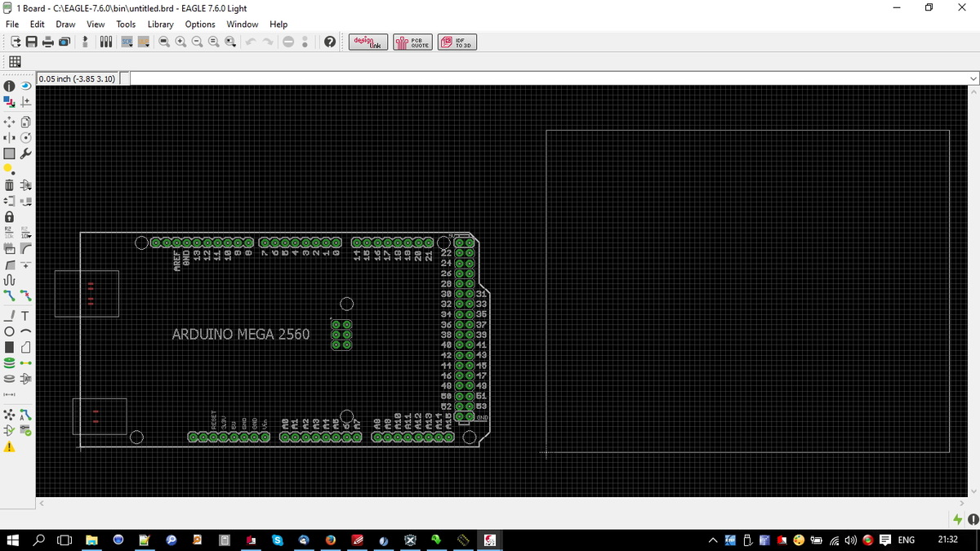Open the Edit menu
Image resolution: width=980 pixels, height=551 pixels.
(38, 24)
